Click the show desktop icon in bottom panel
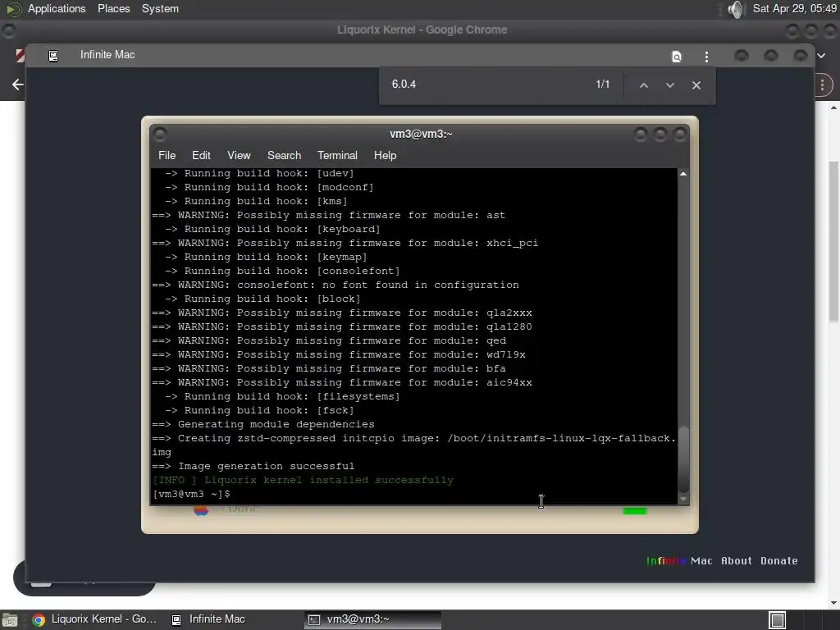840x630 pixels. [9, 620]
